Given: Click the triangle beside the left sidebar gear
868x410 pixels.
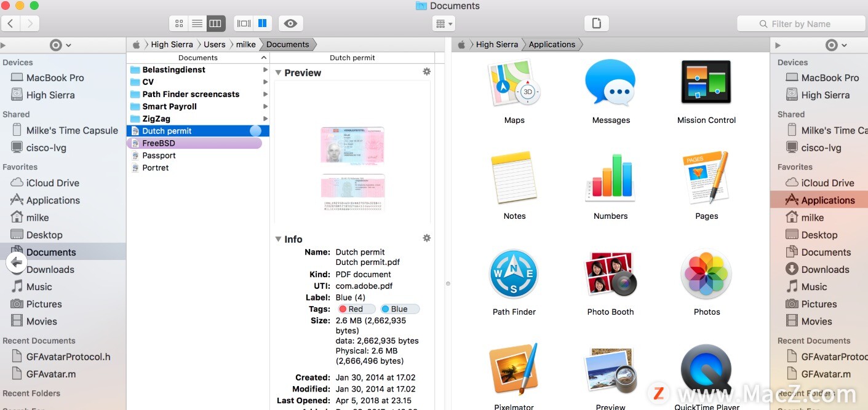Looking at the screenshot, I should (x=3, y=45).
